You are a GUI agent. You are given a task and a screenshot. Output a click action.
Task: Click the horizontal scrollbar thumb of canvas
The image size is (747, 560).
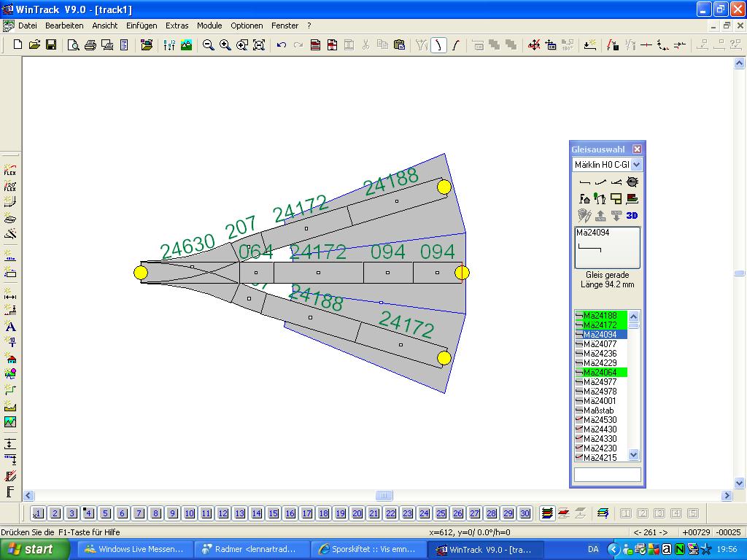click(384, 495)
